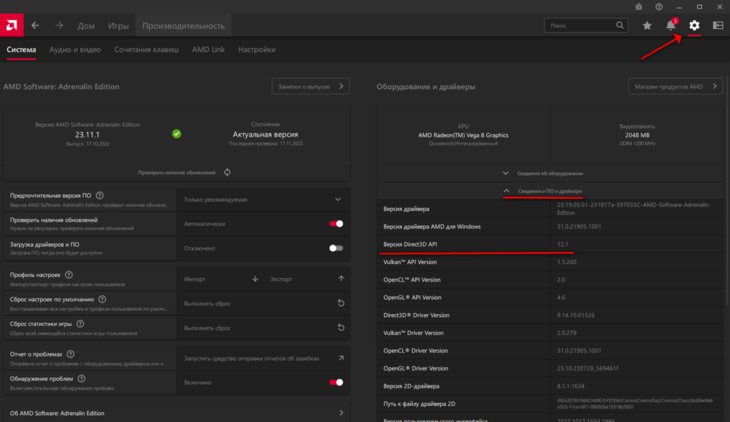
Task: Expand Сведения об оборудовании section
Action: click(549, 173)
